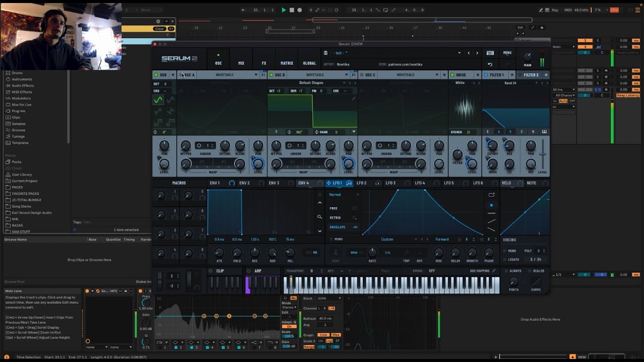The image size is (644, 362).
Task: Click the Serum preset save disk icon
Action: 326,53
